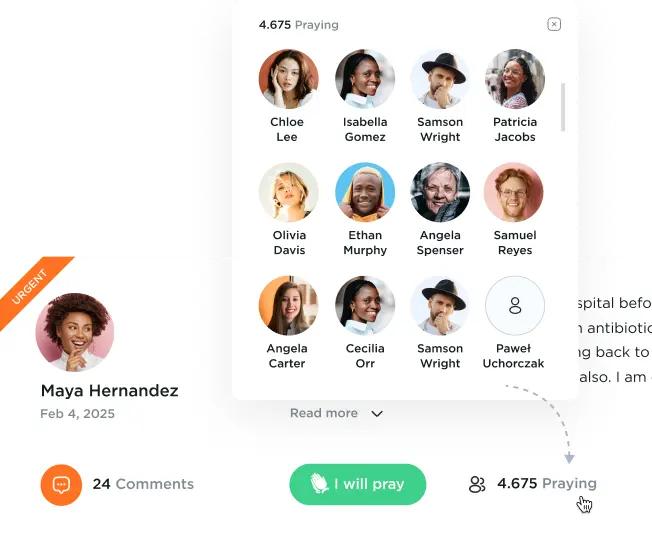The height and width of the screenshot is (550, 652).
Task: Click Maya Hernandez's profile photo
Action: (75, 332)
